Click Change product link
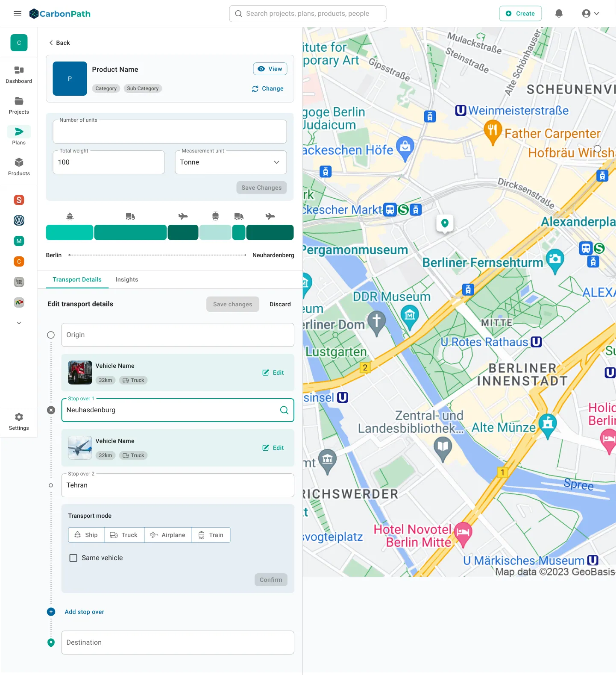Image resolution: width=616 pixels, height=675 pixels. tap(268, 88)
